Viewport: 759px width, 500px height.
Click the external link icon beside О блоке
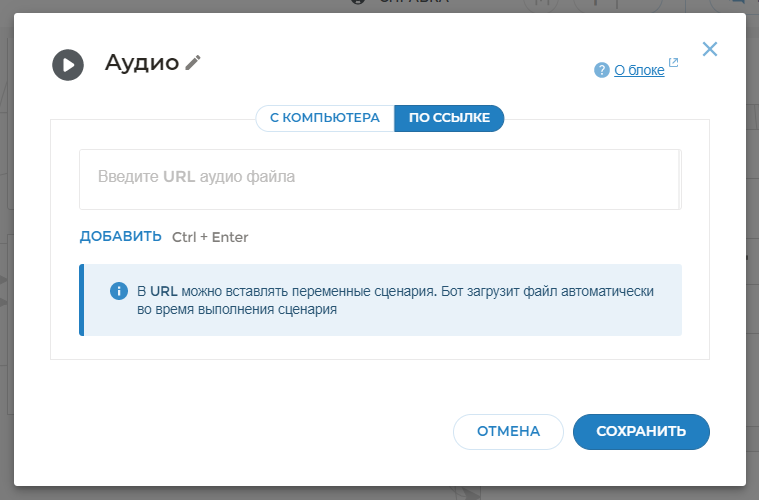(674, 64)
